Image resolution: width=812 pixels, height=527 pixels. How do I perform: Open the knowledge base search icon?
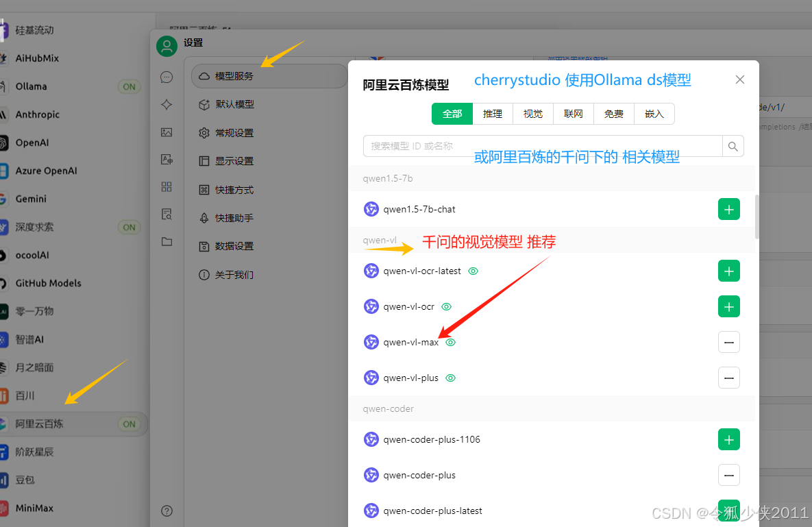(167, 215)
